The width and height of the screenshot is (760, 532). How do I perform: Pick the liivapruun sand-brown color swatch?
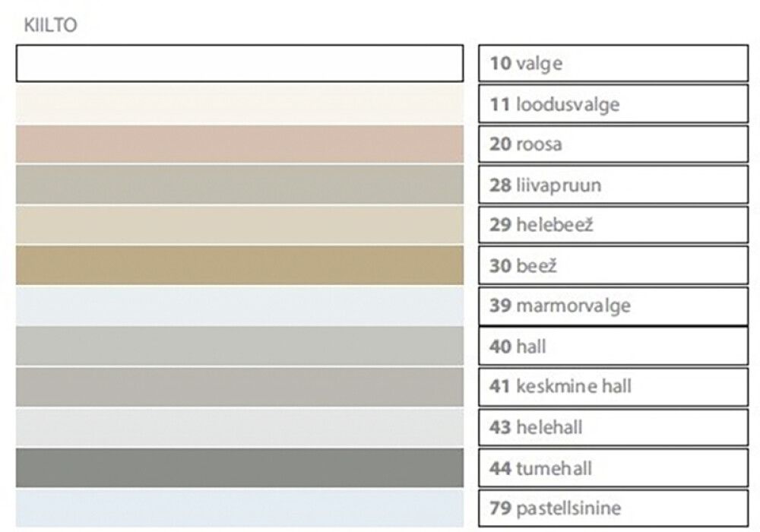pyautogui.click(x=239, y=185)
